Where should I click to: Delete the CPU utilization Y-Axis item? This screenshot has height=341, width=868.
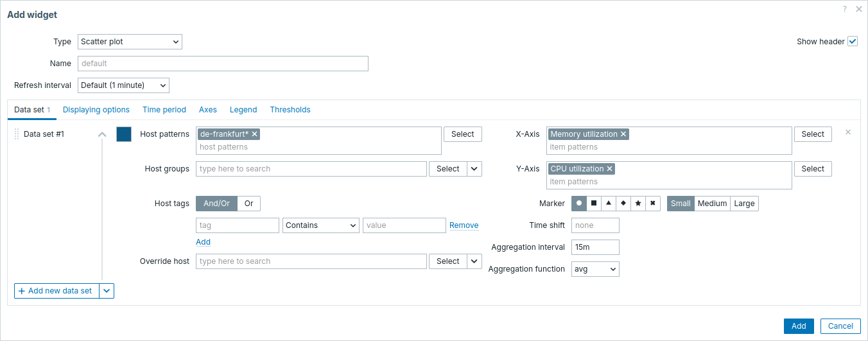(610, 169)
